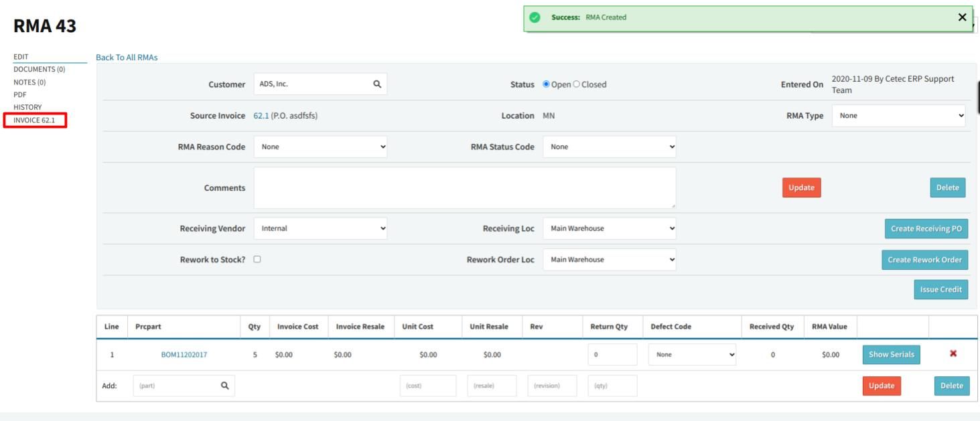
Task: Click the Customer field search magnifier icon
Action: point(377,84)
